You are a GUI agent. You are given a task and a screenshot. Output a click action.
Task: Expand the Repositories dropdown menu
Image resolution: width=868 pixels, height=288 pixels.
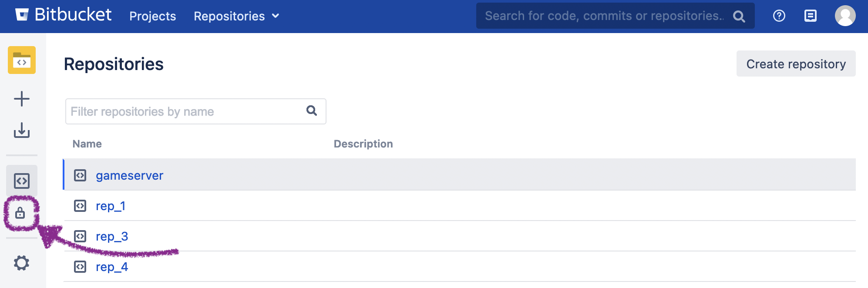pos(236,16)
